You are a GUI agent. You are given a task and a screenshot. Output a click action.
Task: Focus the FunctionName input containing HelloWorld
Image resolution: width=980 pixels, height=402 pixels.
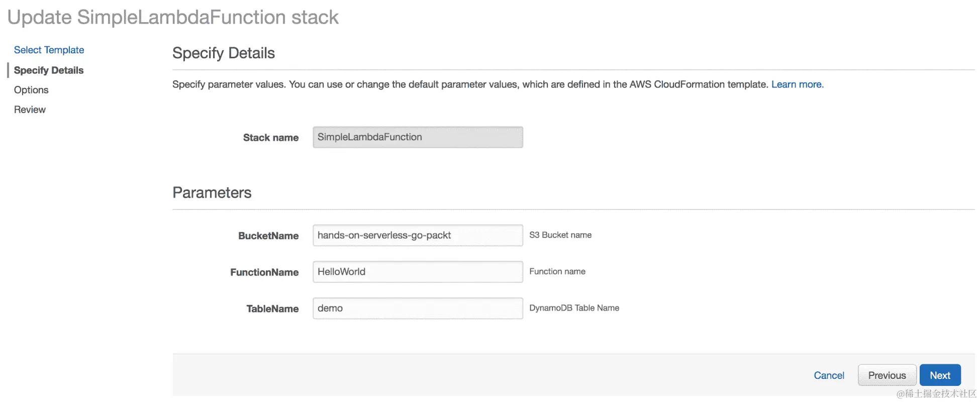point(417,272)
